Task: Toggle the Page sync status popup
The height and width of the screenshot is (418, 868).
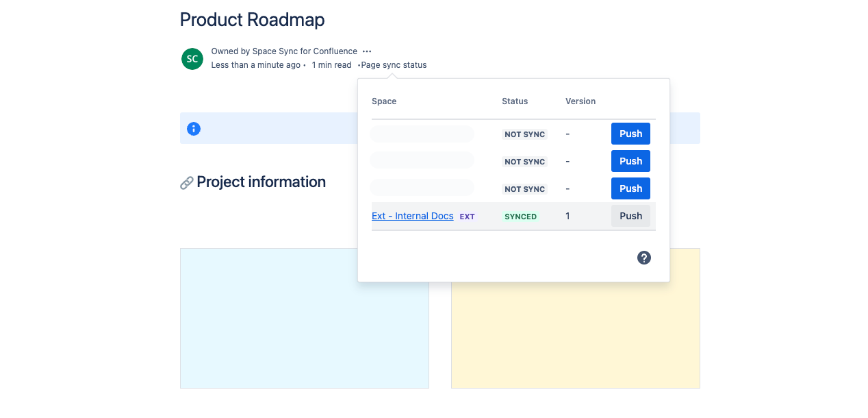Action: tap(394, 65)
